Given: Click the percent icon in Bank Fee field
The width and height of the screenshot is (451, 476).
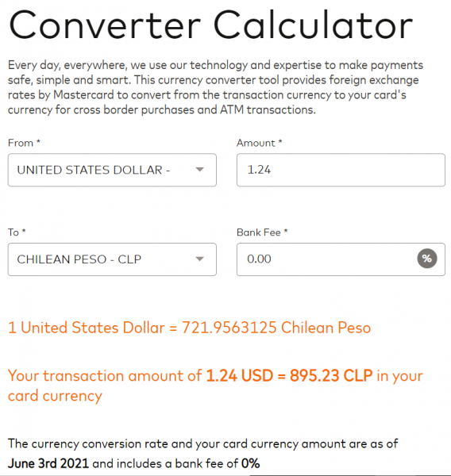Looking at the screenshot, I should [x=426, y=259].
